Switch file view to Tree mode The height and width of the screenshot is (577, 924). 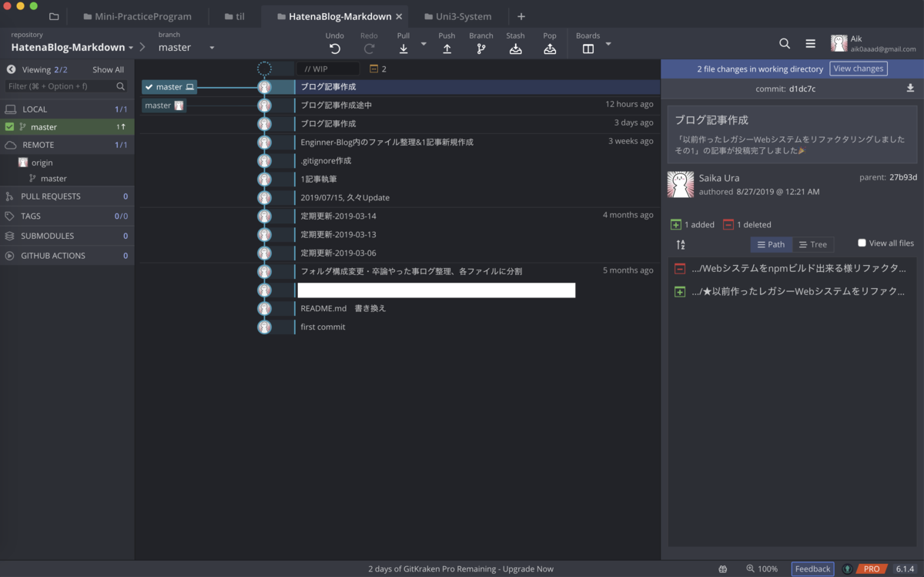pyautogui.click(x=813, y=243)
